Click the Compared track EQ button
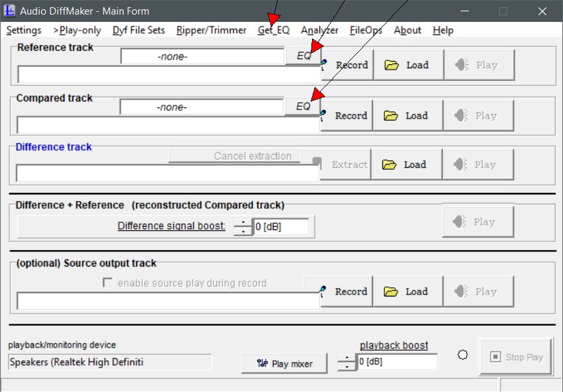563x392 pixels. point(303,107)
